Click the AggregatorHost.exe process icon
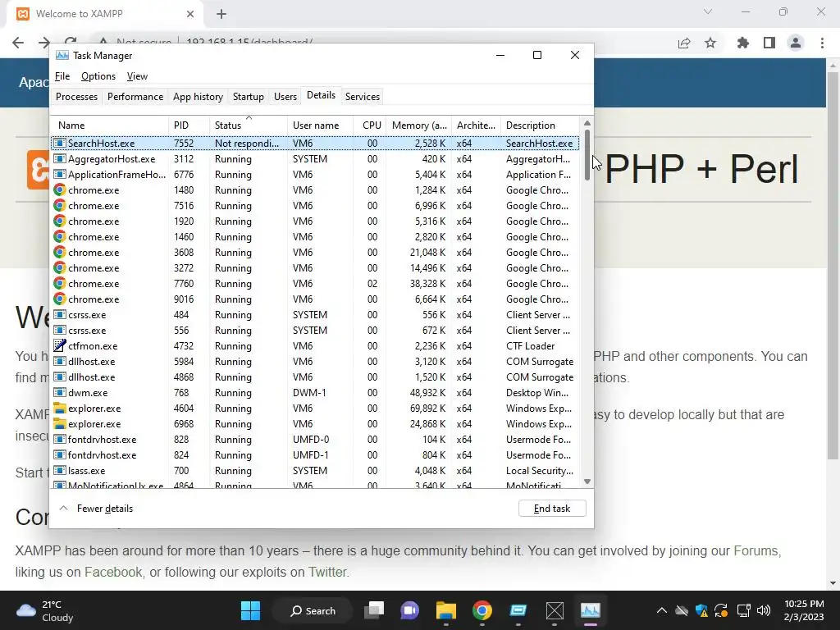The image size is (840, 630). point(60,158)
